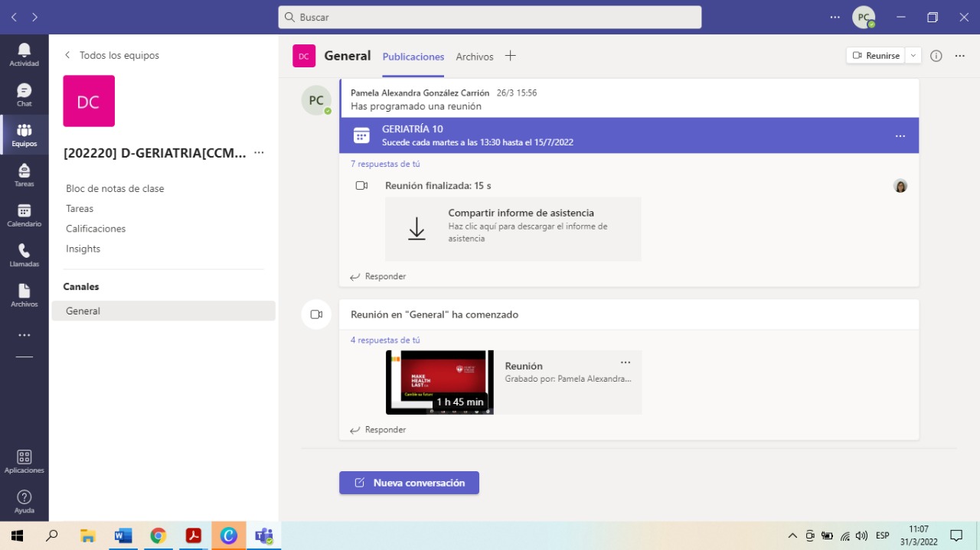Click the channel info icon
This screenshot has height=550, width=980.
point(936,56)
